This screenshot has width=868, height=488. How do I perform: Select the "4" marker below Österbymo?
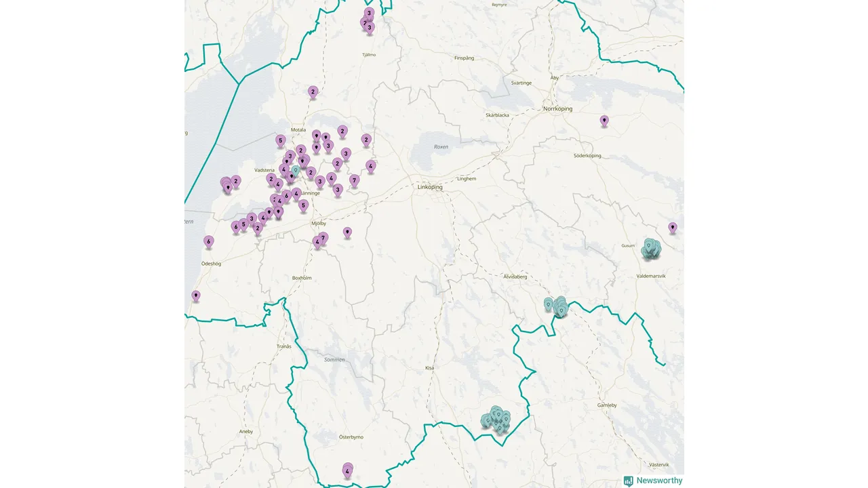pyautogui.click(x=347, y=470)
